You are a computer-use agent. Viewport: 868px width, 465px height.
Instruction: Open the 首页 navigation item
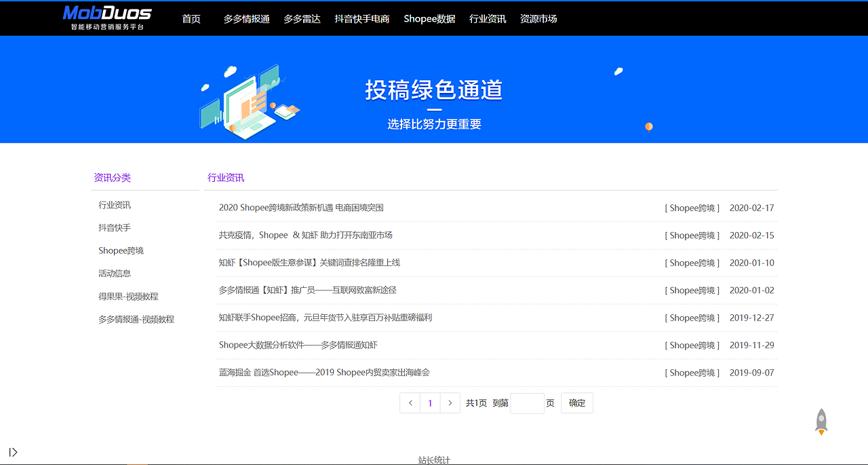(191, 18)
